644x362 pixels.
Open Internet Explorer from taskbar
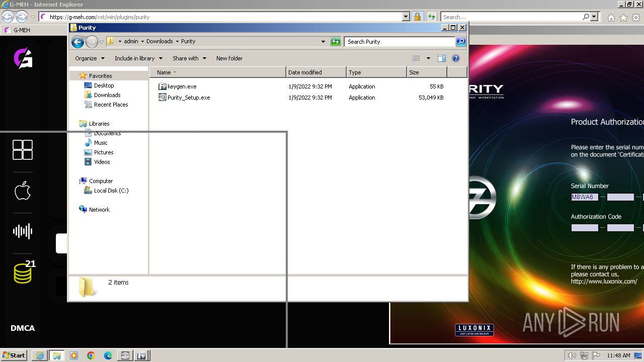pos(40,355)
